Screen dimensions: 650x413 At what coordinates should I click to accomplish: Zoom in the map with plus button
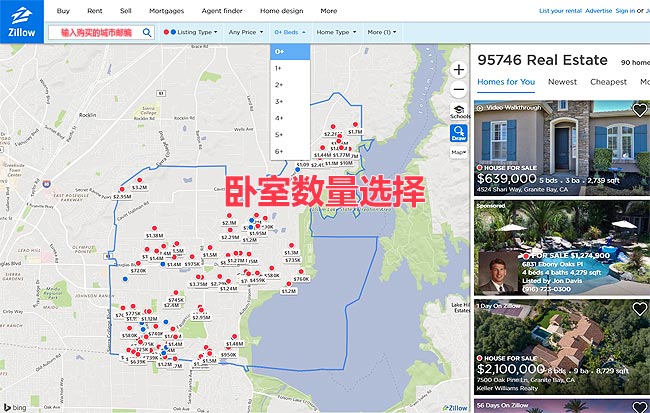pyautogui.click(x=458, y=70)
